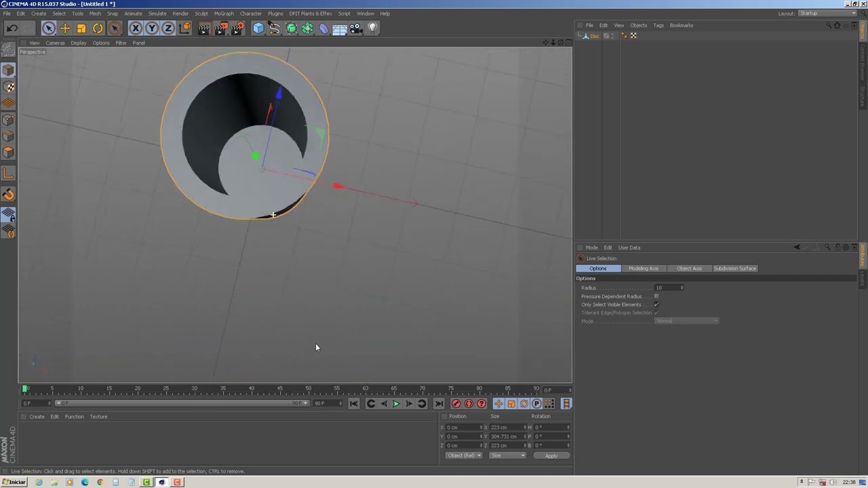Activate the Scale tool
This screenshot has height=488, width=868.
(x=81, y=28)
